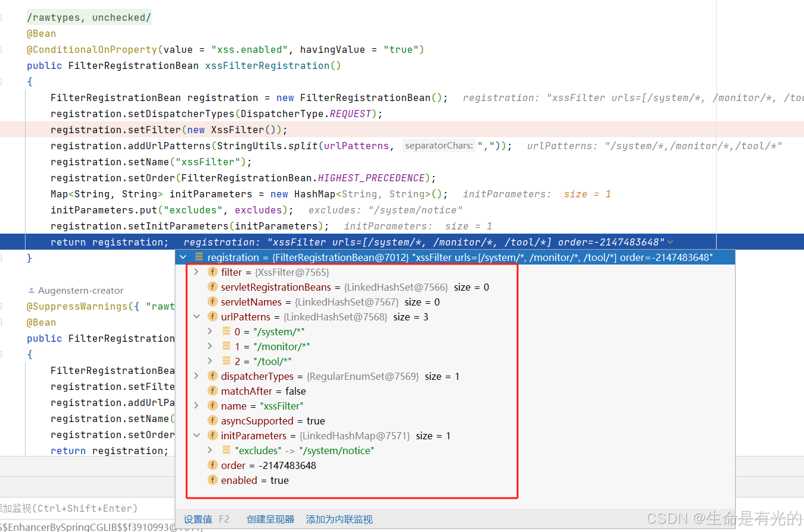Expand the dispatcherTypes field node
The width and height of the screenshot is (804, 532).
tap(197, 376)
